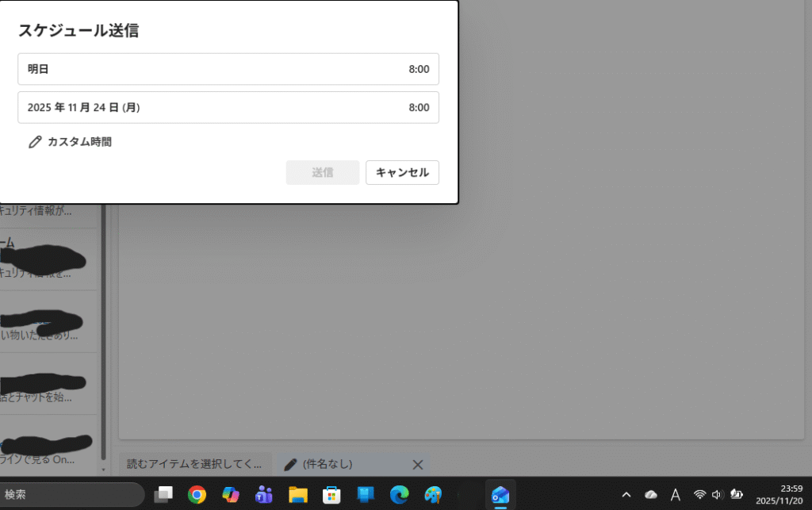Open Microsoft Store from the taskbar
812x510 pixels.
click(x=331, y=495)
